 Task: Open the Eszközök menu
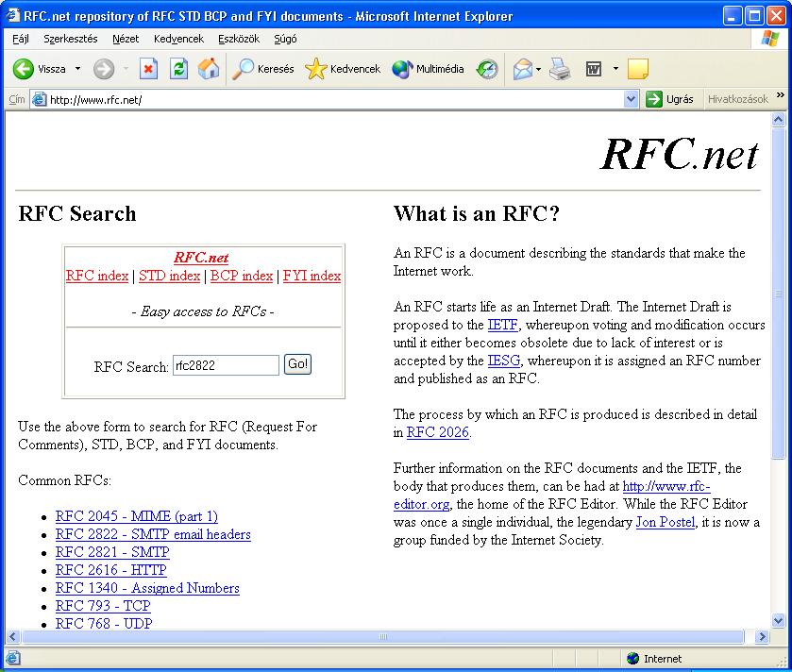tap(239, 39)
